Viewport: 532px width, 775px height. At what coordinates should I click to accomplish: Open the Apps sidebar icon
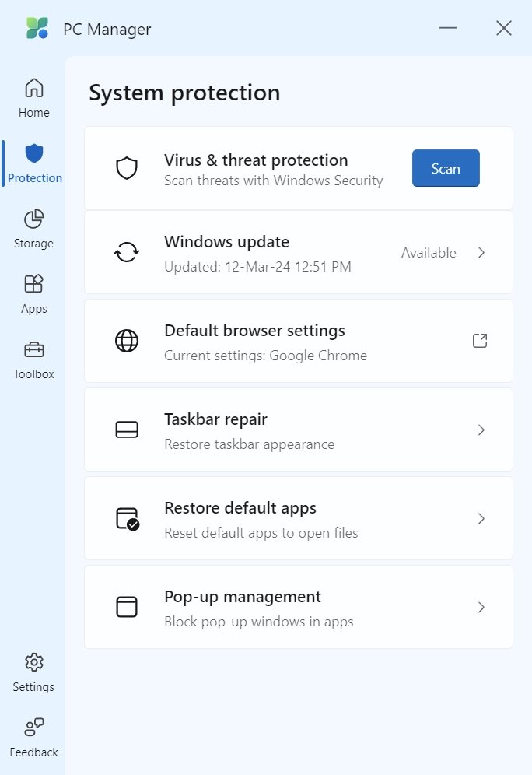(x=34, y=284)
